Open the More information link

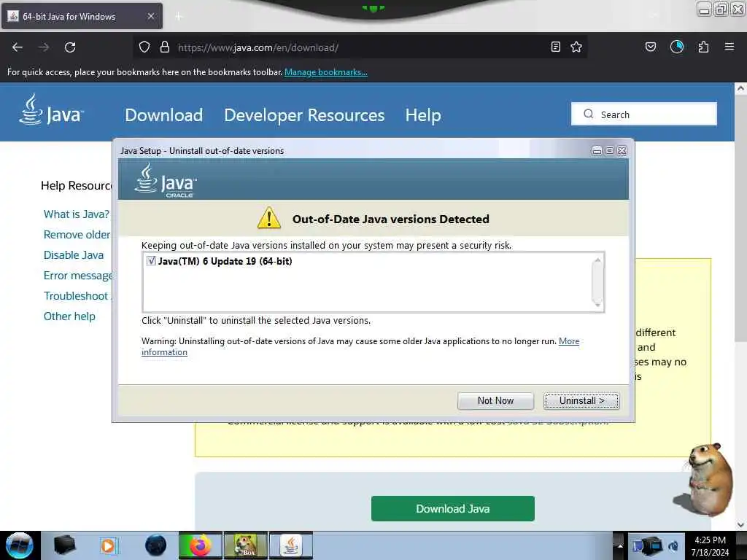coord(569,341)
